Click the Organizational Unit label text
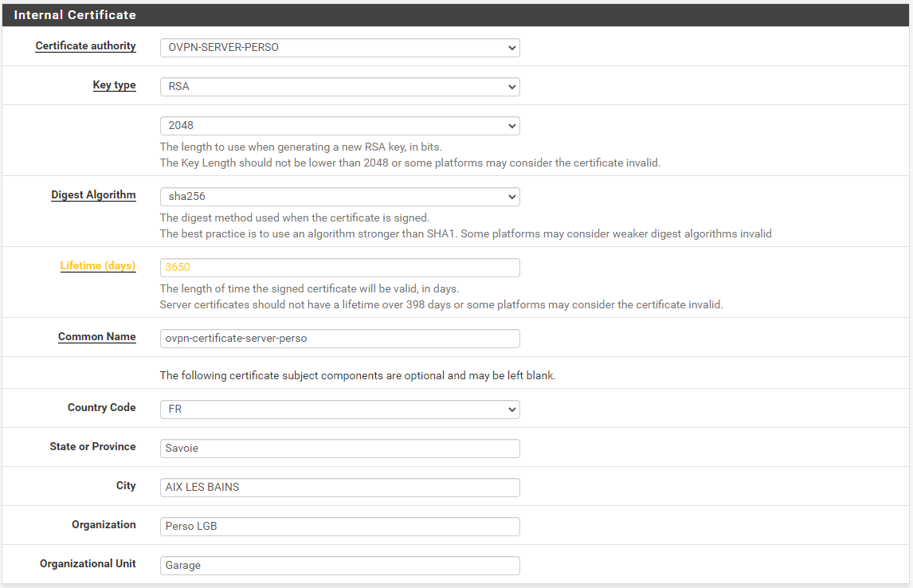 click(88, 564)
